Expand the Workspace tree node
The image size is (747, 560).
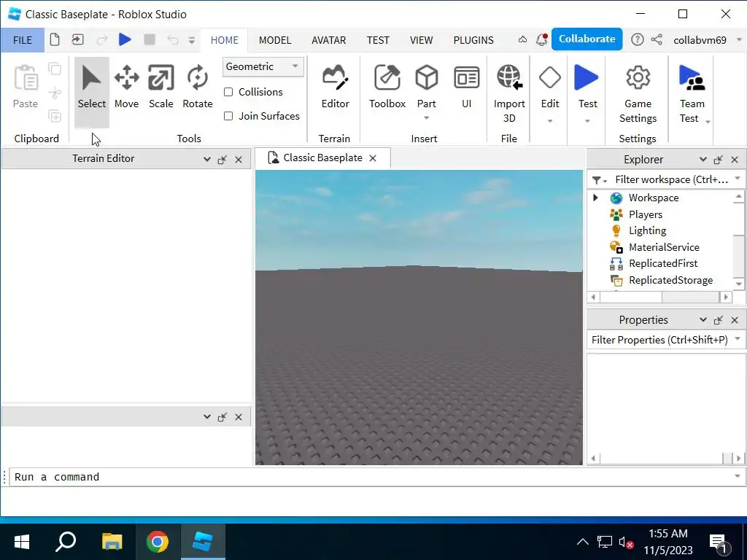pyautogui.click(x=595, y=197)
